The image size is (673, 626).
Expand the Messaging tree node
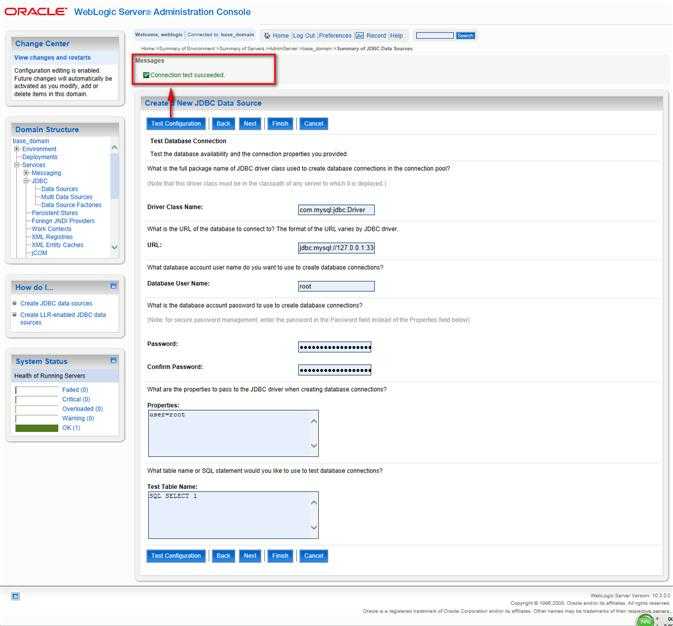pyautogui.click(x=26, y=173)
